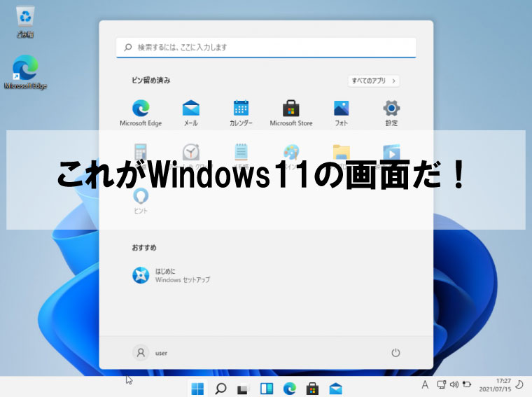Launch the カレンダー (Calendar) app
The height and width of the screenshot is (397, 532).
(241, 113)
